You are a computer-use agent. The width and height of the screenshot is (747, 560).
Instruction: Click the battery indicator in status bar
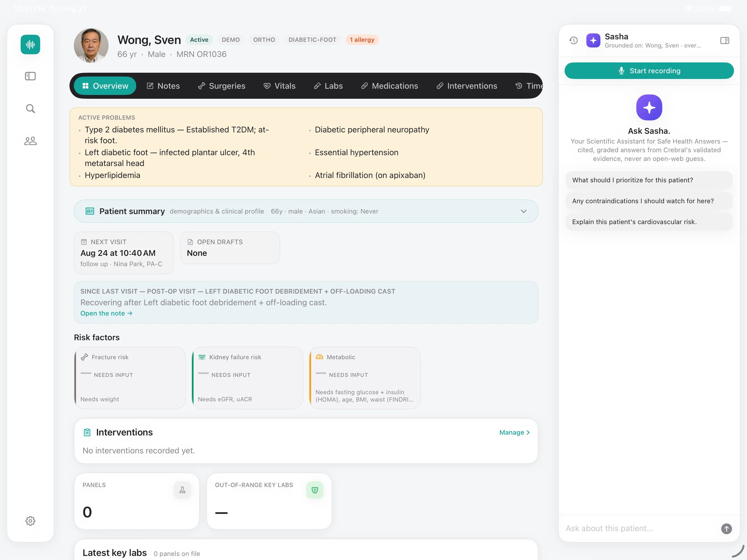pyautogui.click(x=725, y=9)
